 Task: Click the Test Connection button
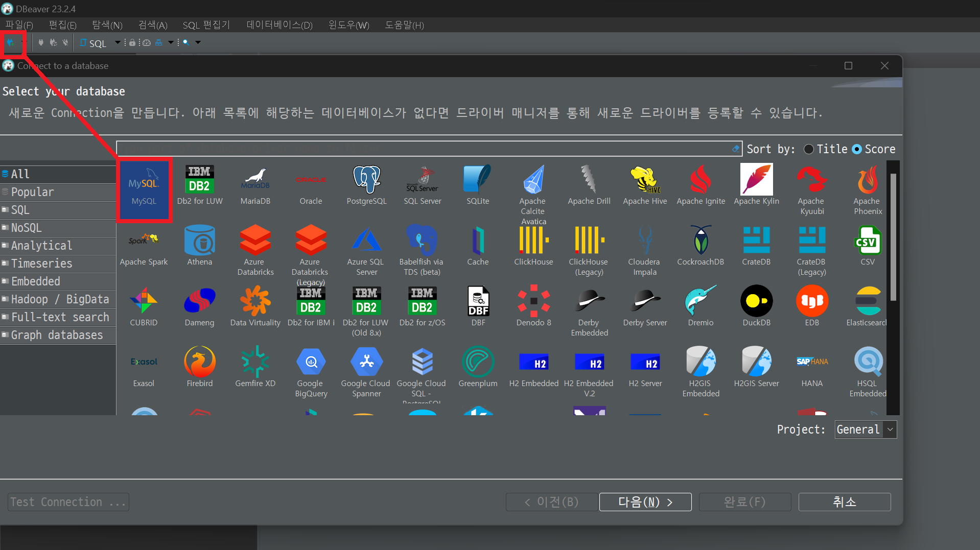68,502
